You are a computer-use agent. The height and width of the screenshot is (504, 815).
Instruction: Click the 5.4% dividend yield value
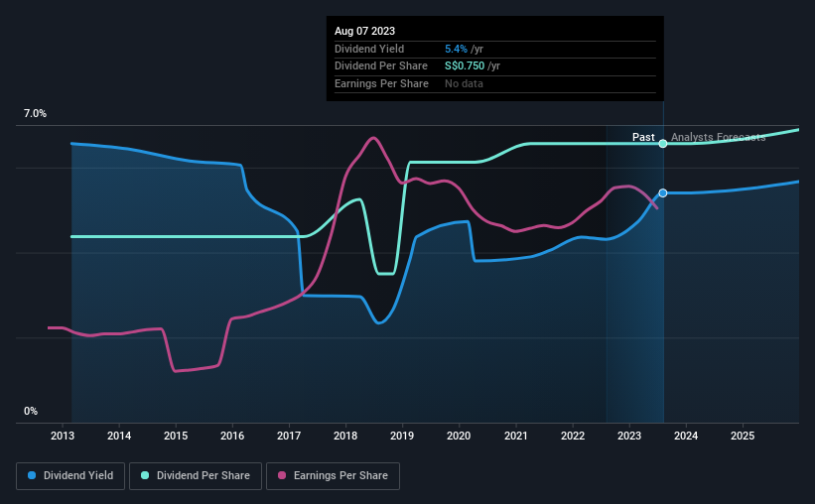coord(456,49)
